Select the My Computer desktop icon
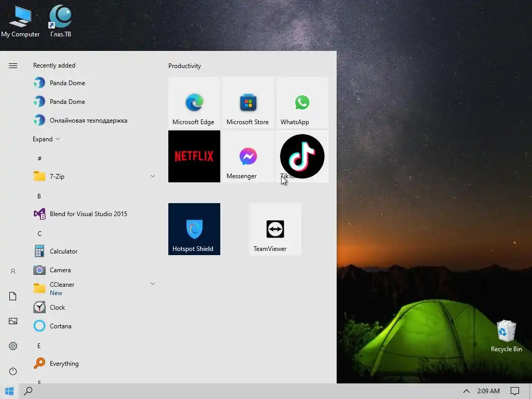This screenshot has width=532, height=399. tap(20, 21)
